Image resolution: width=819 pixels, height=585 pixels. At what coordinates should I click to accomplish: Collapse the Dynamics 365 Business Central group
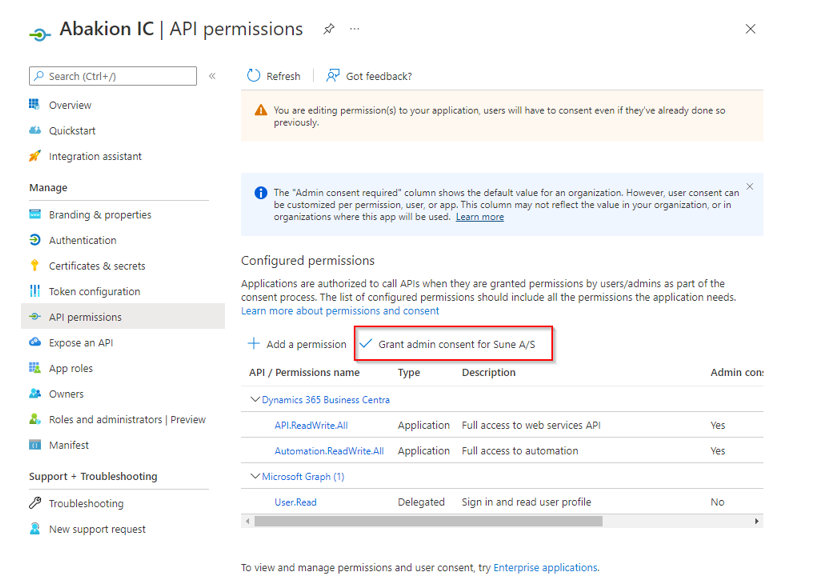point(254,399)
